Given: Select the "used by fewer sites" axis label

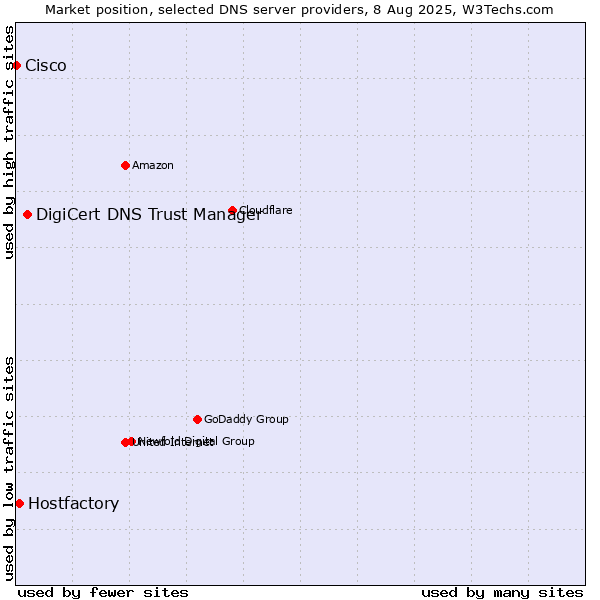Looking at the screenshot, I should [103, 593].
